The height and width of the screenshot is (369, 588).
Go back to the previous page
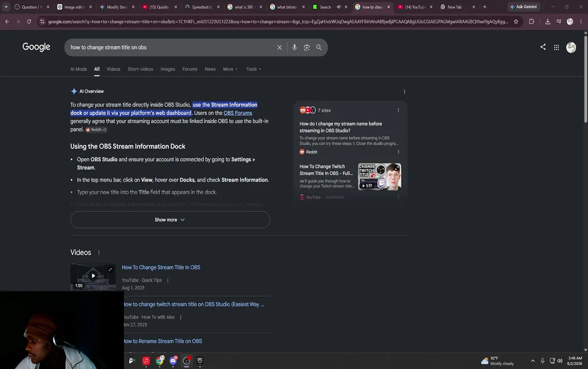(x=7, y=22)
